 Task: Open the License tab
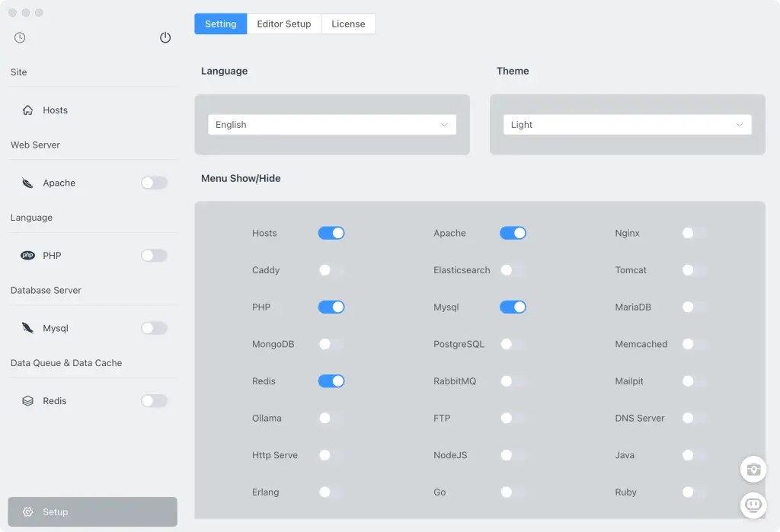click(x=348, y=24)
